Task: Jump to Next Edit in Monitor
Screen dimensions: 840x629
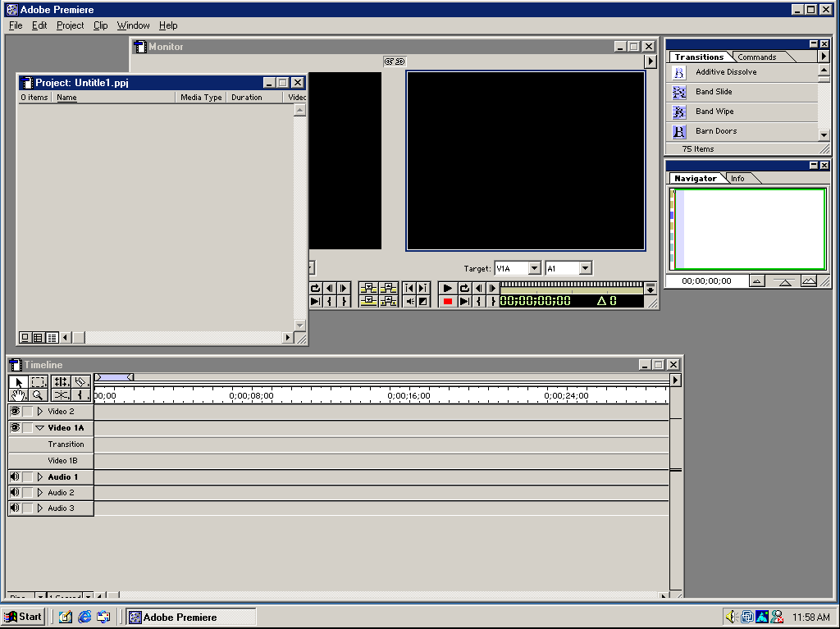Action: tap(422, 288)
